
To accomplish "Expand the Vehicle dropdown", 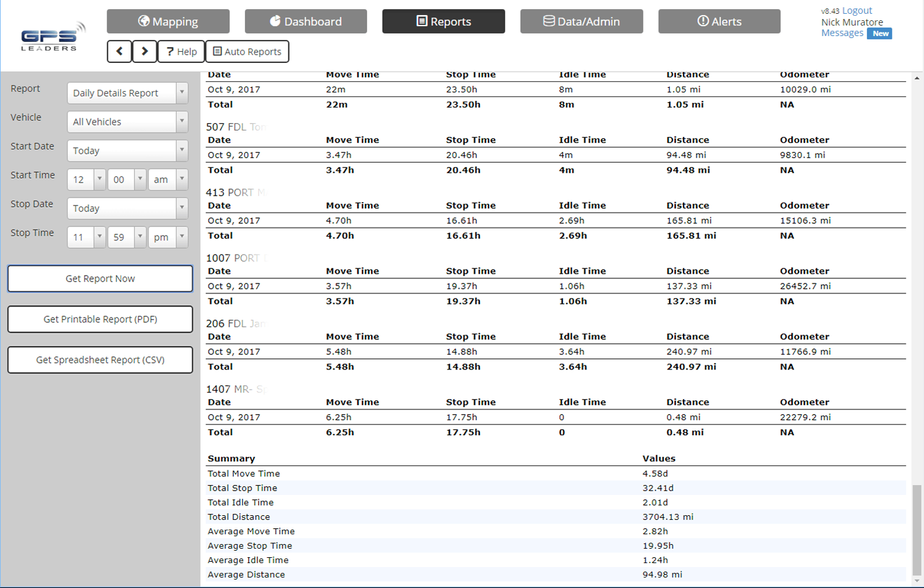I will point(127,121).
